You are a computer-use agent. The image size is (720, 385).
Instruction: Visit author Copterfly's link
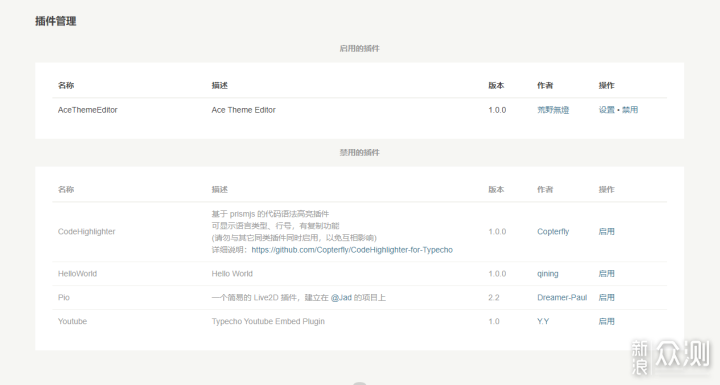(x=553, y=232)
